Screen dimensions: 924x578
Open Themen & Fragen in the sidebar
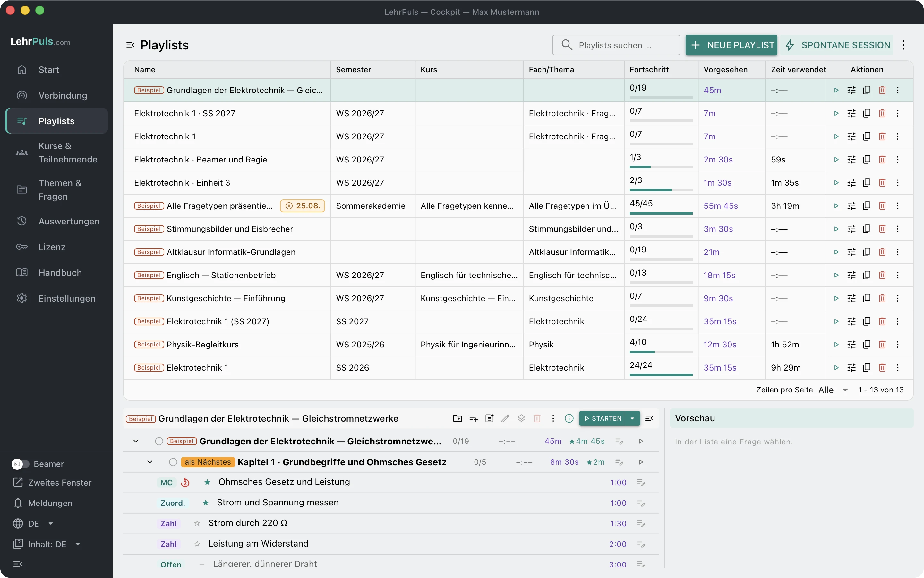click(56, 189)
